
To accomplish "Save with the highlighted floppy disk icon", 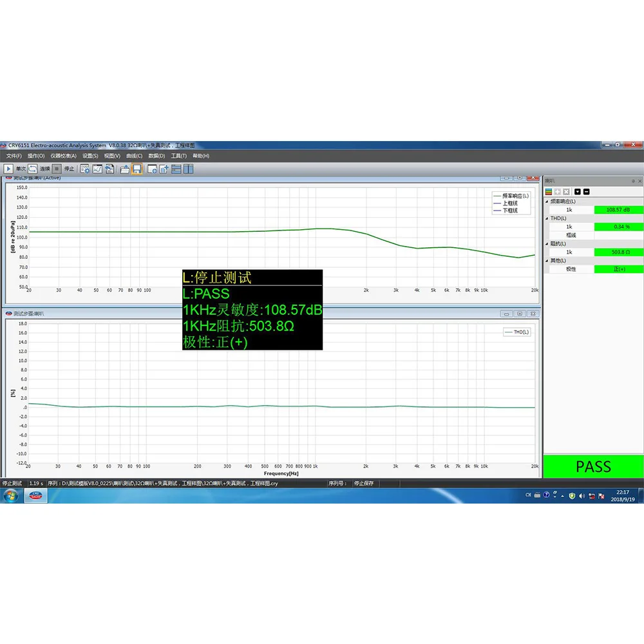I will coord(137,169).
